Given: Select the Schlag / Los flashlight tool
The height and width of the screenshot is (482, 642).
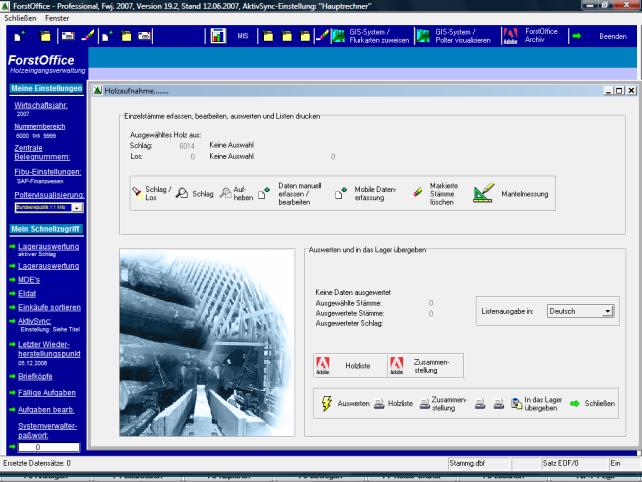Looking at the screenshot, I should [151, 193].
